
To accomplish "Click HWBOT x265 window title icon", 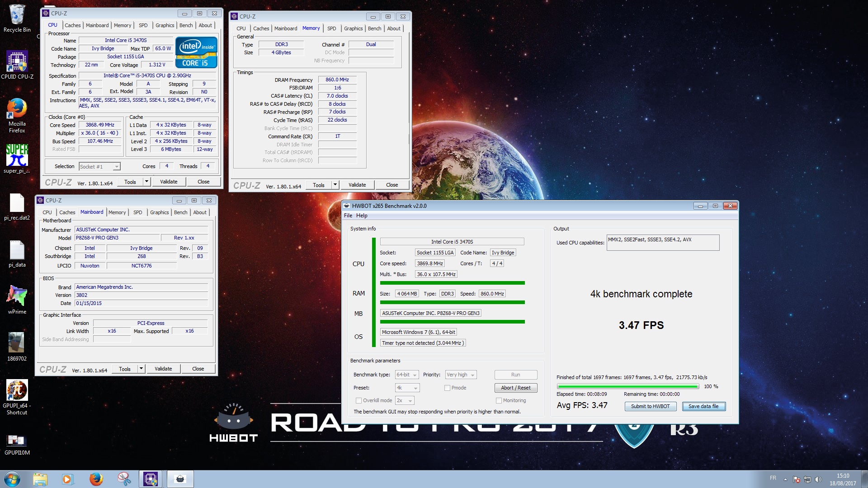I will coord(347,206).
